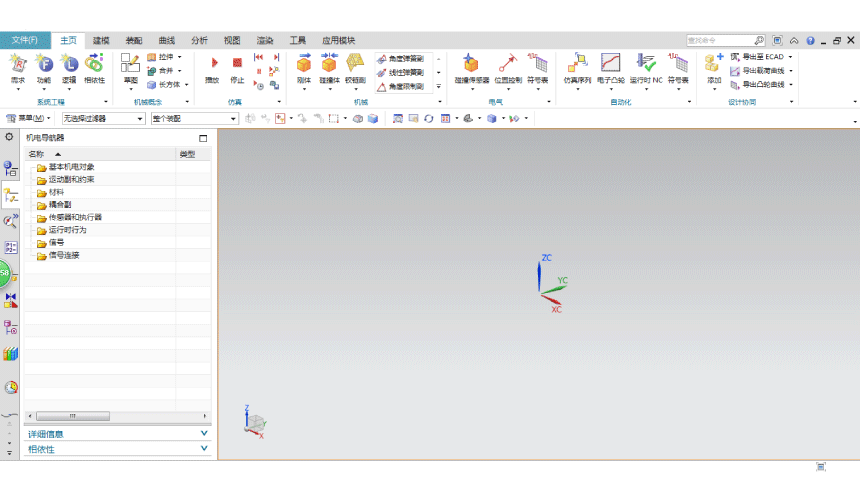
Task: Toggle maximize box on 机电导航器 panel
Action: point(204,138)
